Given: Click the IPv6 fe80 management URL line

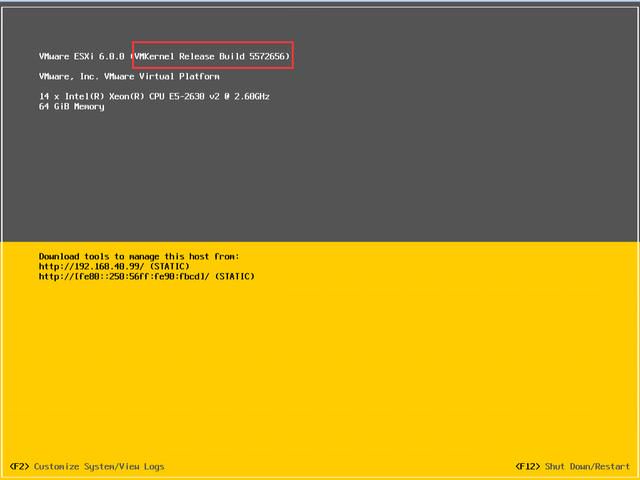Looking at the screenshot, I should pyautogui.click(x=147, y=277).
